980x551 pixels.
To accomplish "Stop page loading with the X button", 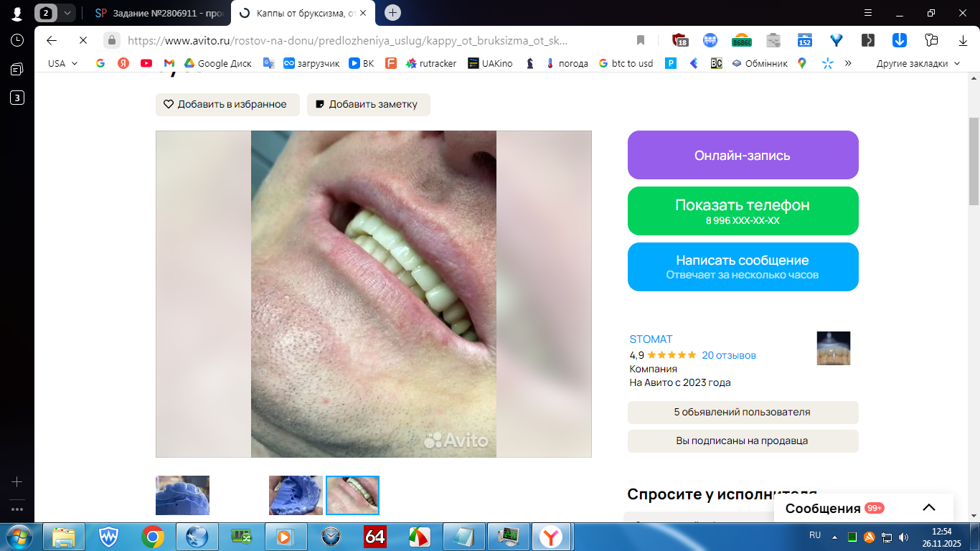I will coord(83,40).
